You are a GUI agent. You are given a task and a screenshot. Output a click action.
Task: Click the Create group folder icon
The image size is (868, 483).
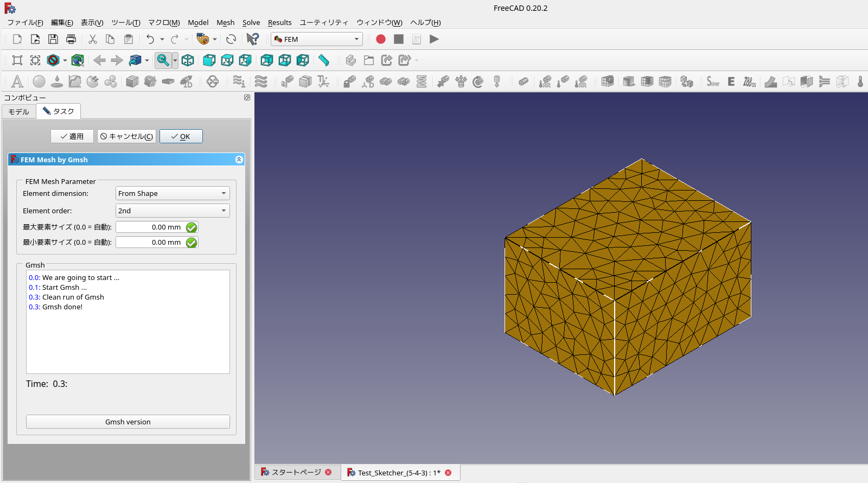(x=369, y=60)
